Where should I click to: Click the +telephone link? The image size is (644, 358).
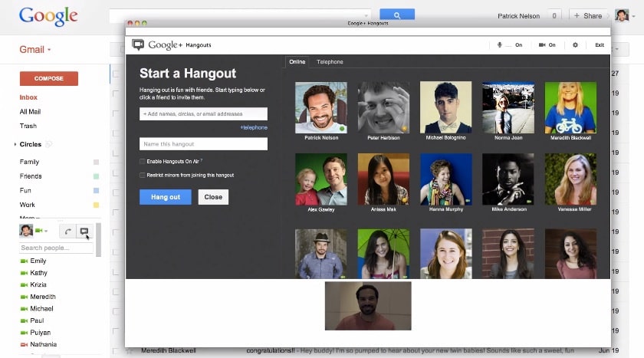[x=254, y=128]
